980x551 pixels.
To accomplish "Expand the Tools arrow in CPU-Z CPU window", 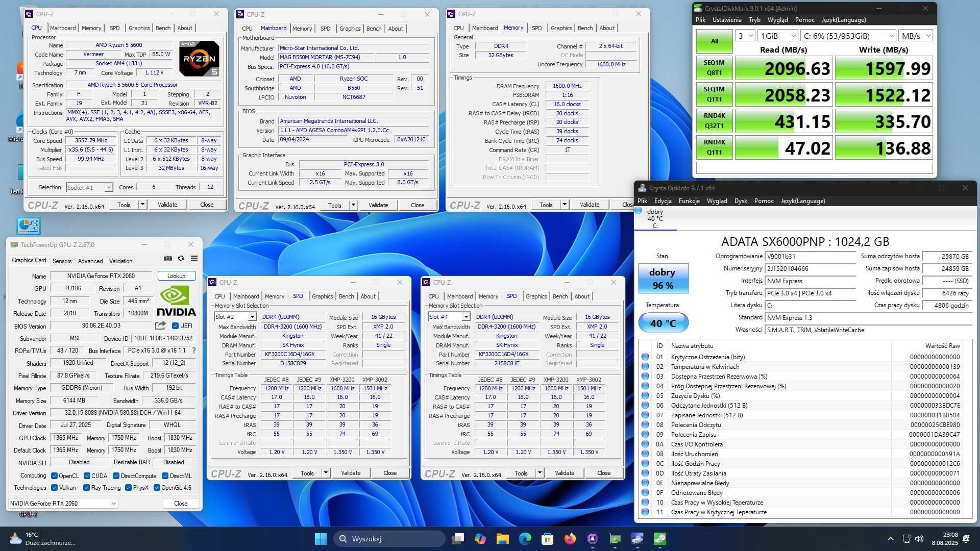I will [142, 205].
